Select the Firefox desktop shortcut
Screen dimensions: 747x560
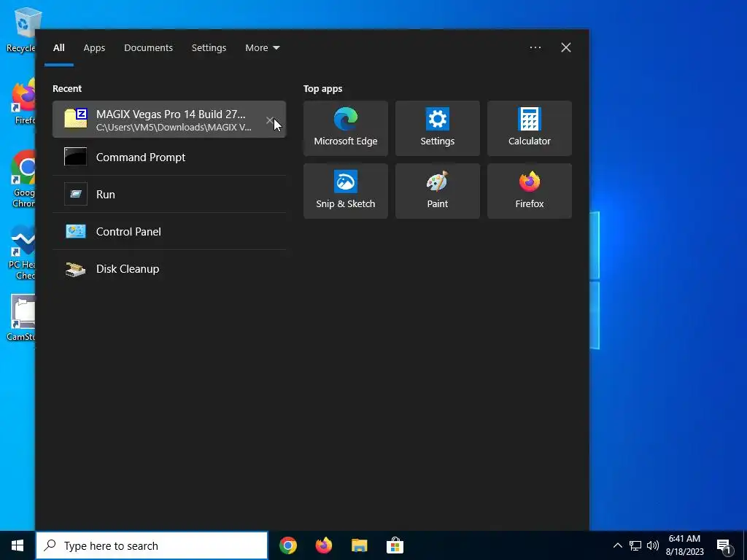pos(24,102)
